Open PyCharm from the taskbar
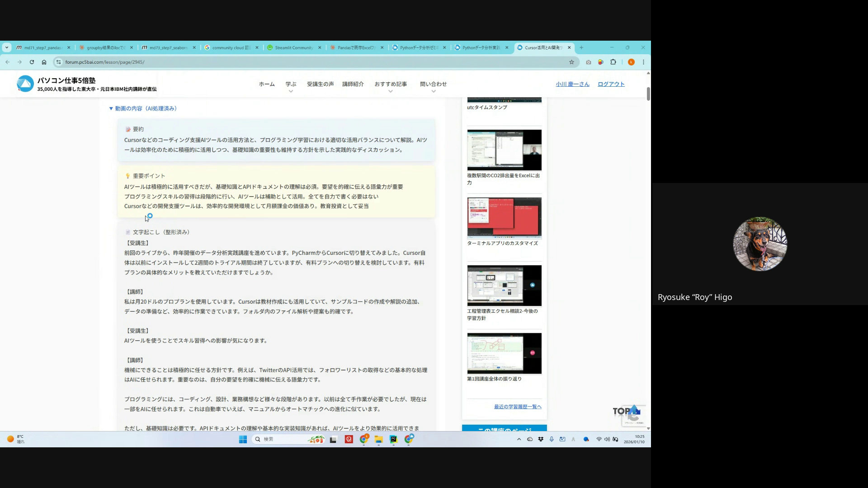The width and height of the screenshot is (868, 488). (x=393, y=439)
